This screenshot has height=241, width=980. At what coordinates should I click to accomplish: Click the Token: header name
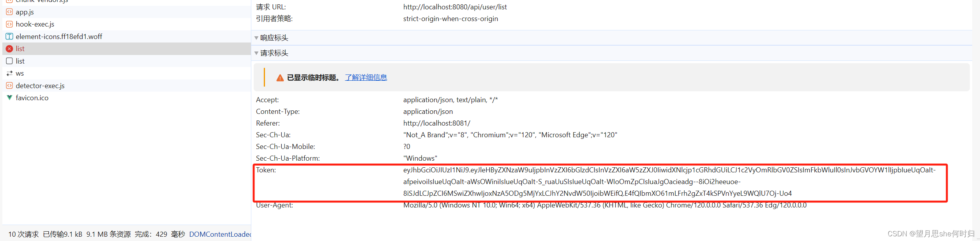click(x=266, y=170)
